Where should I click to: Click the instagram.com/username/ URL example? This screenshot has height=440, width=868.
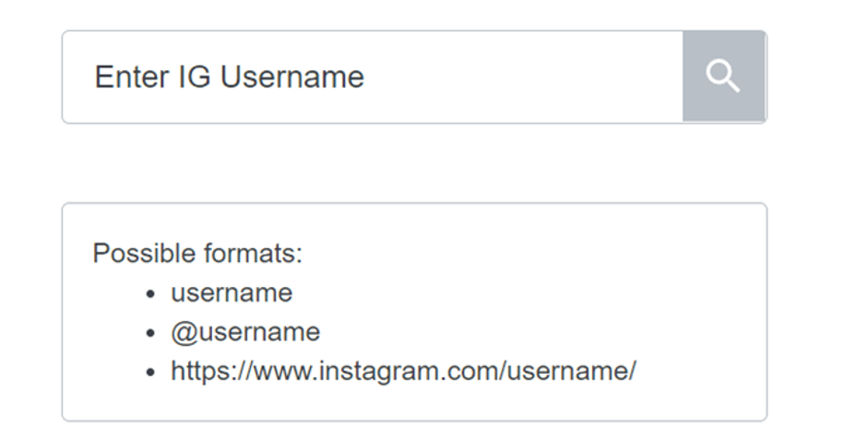point(403,372)
